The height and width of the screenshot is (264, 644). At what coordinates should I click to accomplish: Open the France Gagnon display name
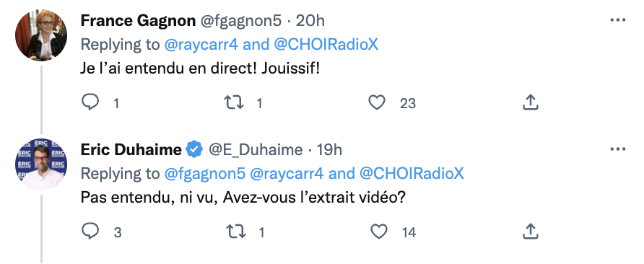click(138, 20)
